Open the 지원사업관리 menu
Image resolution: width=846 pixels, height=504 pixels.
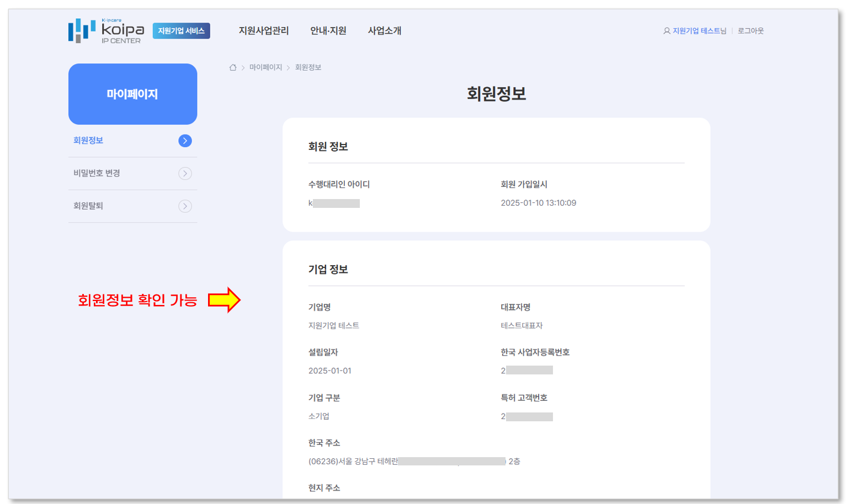click(263, 31)
